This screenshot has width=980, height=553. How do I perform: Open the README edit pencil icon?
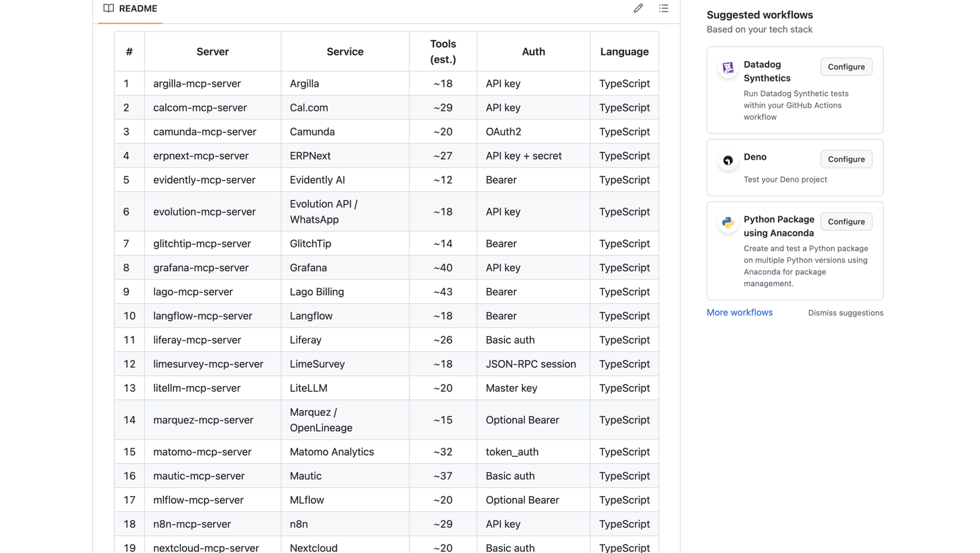(x=638, y=8)
